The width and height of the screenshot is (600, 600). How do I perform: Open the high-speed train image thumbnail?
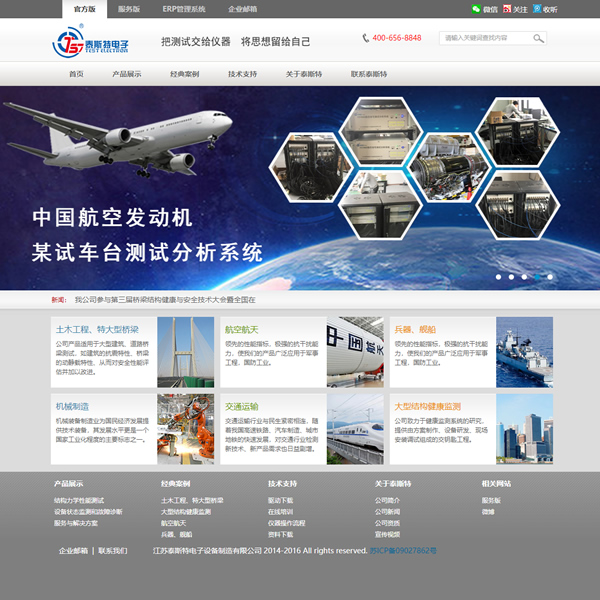click(x=354, y=428)
